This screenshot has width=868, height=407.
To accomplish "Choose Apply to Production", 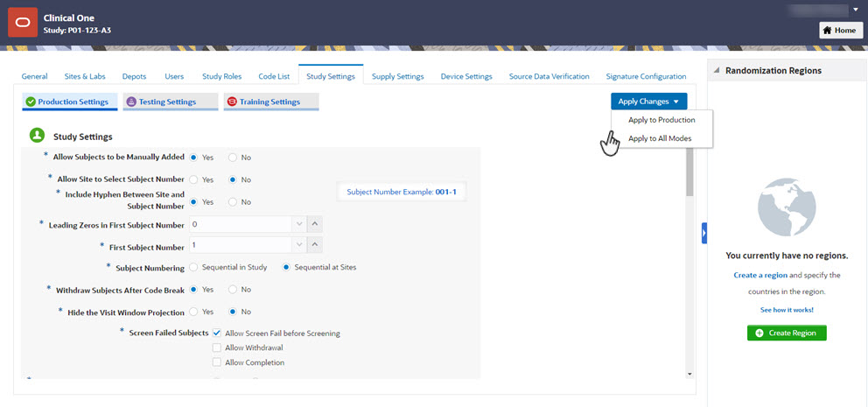I will (661, 120).
